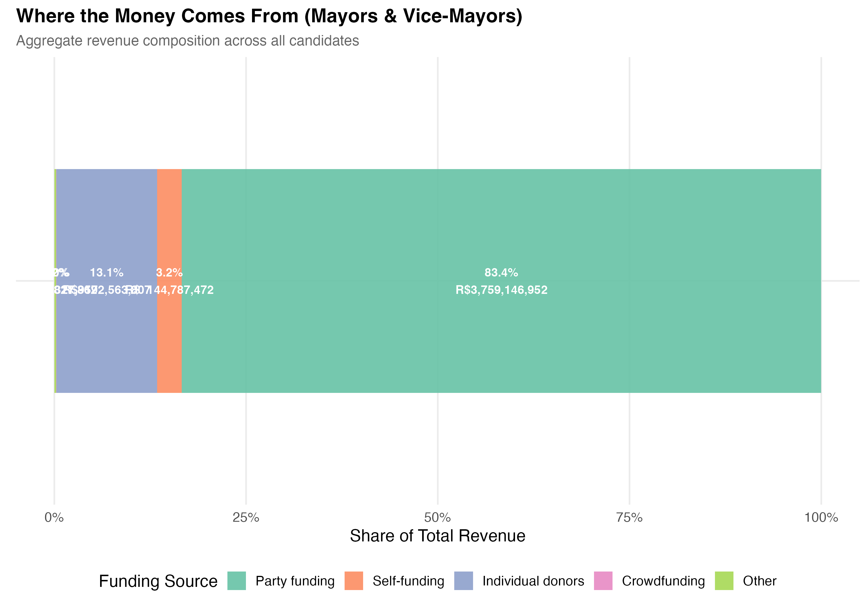Viewport: 868px width, 608px height.
Task: Click the 83.4% percentage label
Action: point(501,272)
